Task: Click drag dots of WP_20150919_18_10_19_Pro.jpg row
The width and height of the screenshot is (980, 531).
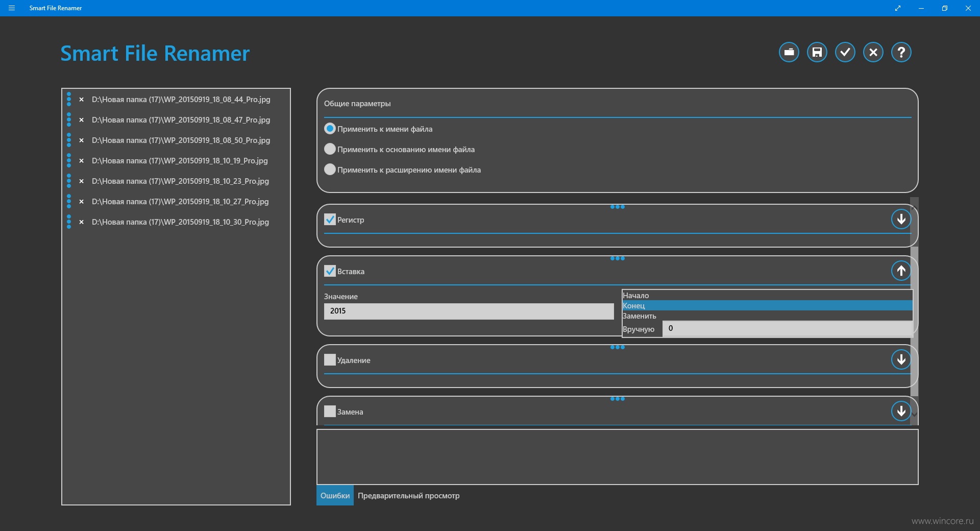Action: [69, 160]
